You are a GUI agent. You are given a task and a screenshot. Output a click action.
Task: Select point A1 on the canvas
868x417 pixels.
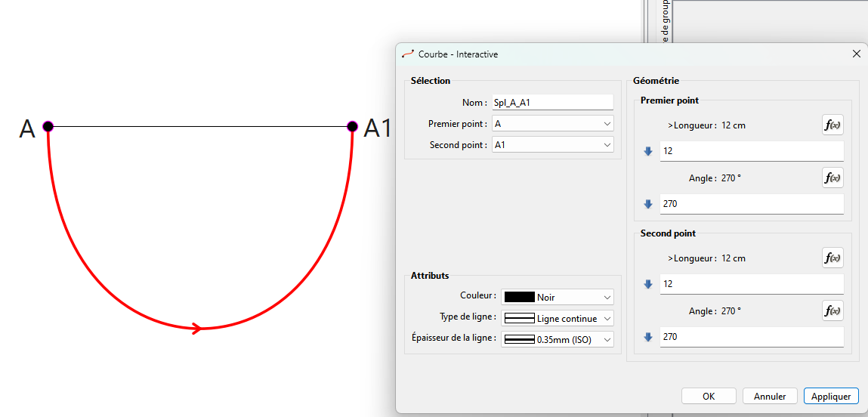pyautogui.click(x=352, y=126)
